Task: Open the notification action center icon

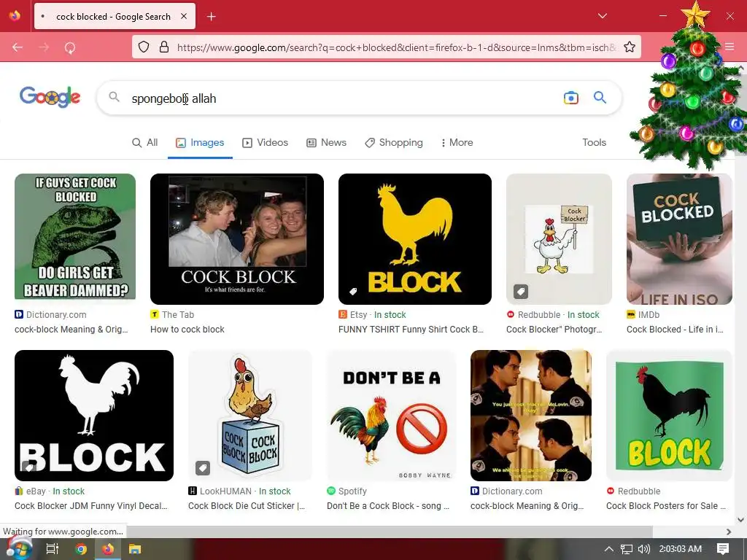Action: coord(723,549)
